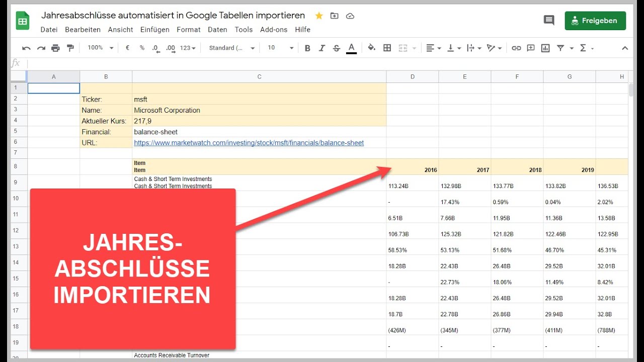The image size is (644, 362).
Task: Open the horizontal align dropdown
Action: [x=433, y=48]
